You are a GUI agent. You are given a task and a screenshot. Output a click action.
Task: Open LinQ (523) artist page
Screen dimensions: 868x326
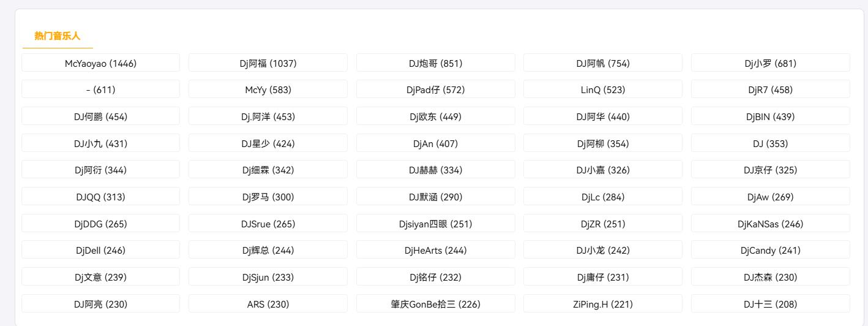tap(603, 89)
